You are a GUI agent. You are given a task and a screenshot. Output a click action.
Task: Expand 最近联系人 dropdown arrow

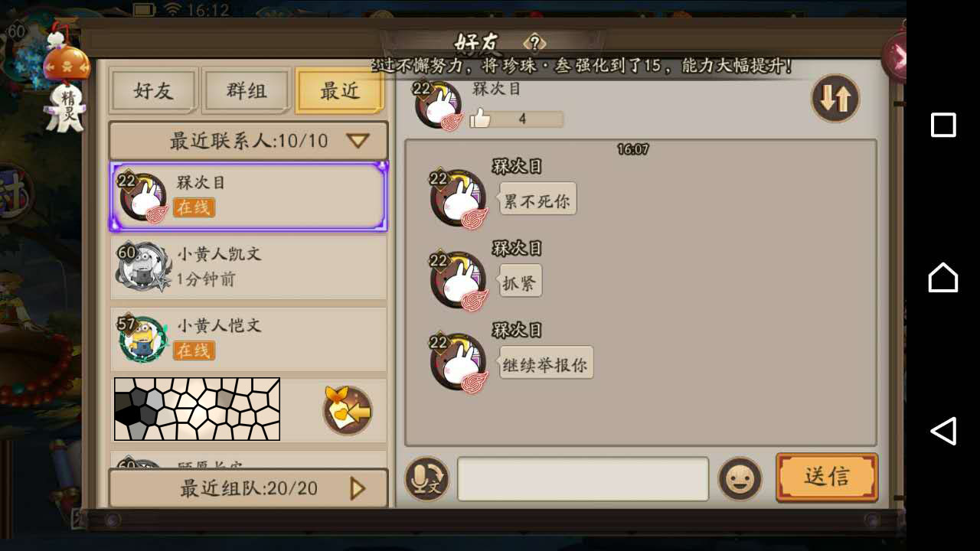(x=358, y=141)
